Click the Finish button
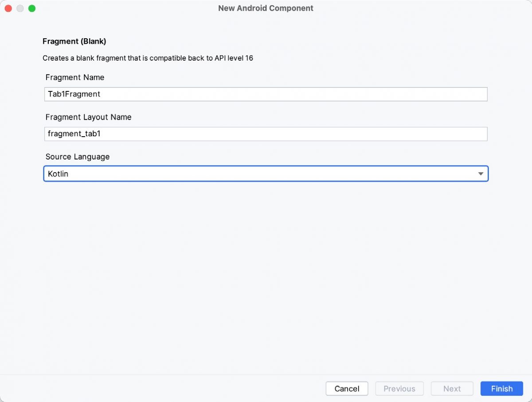The height and width of the screenshot is (402, 532). pyautogui.click(x=501, y=388)
